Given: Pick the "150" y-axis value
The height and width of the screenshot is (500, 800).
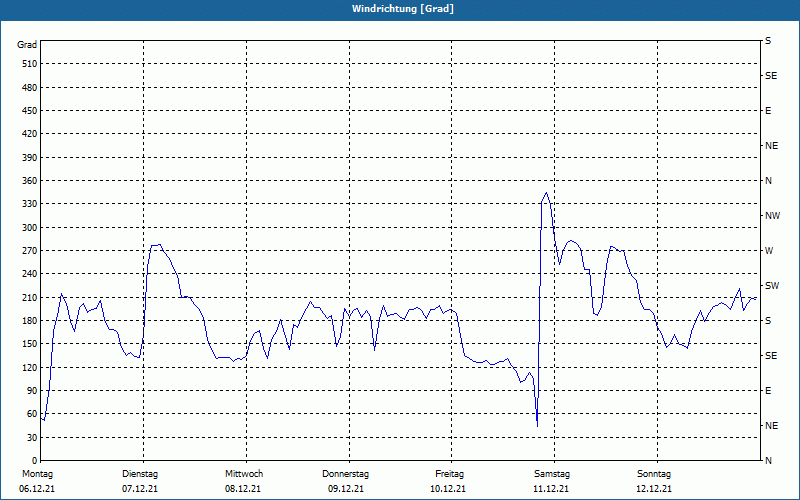Looking at the screenshot, I should tap(30, 344).
